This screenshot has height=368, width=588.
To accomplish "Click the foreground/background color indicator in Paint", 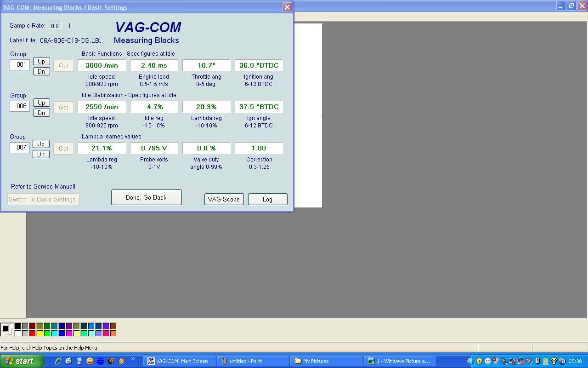I will [7, 329].
